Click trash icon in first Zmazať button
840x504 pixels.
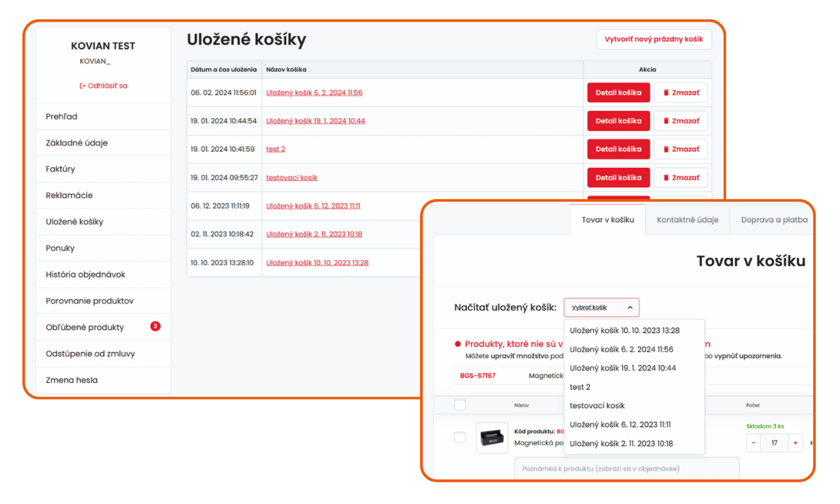click(x=666, y=93)
